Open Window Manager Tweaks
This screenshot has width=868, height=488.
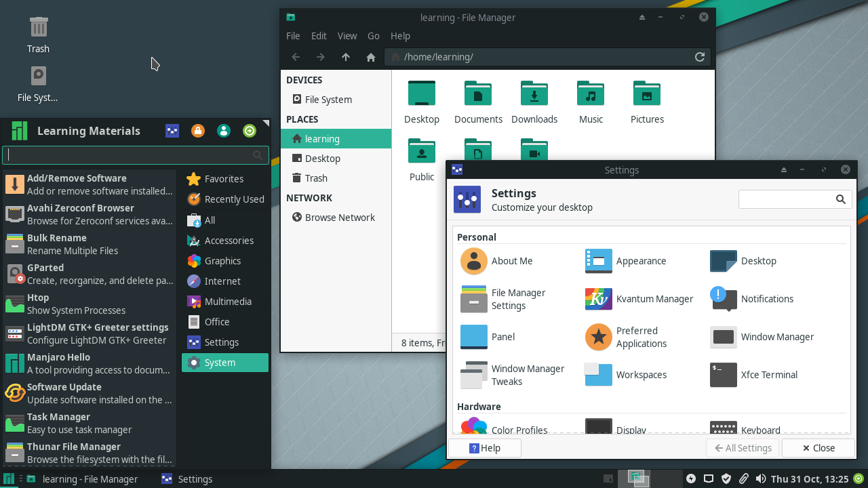tap(513, 375)
